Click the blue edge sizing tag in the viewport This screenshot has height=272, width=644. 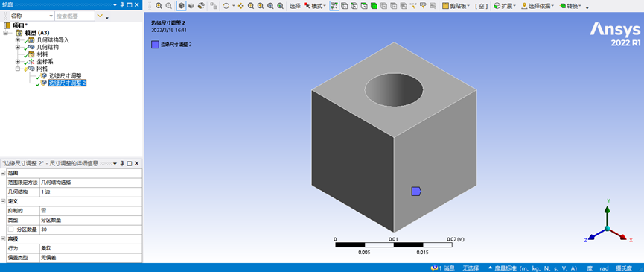pyautogui.click(x=416, y=192)
